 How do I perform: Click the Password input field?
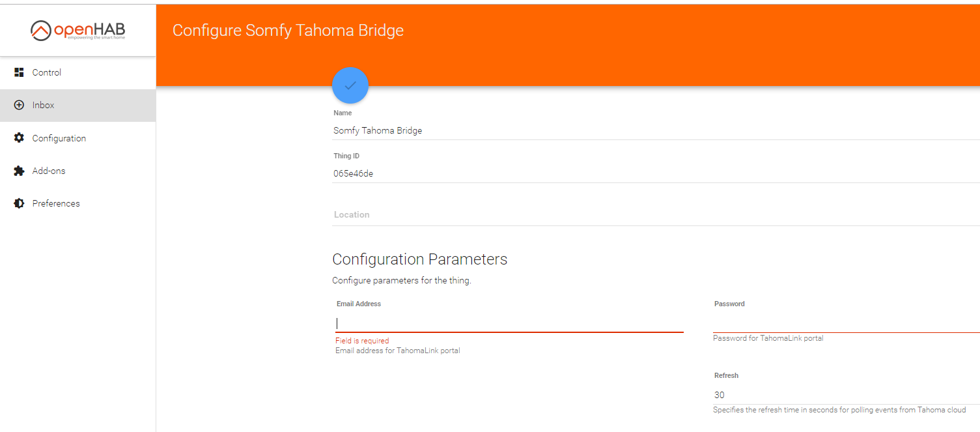pos(845,323)
